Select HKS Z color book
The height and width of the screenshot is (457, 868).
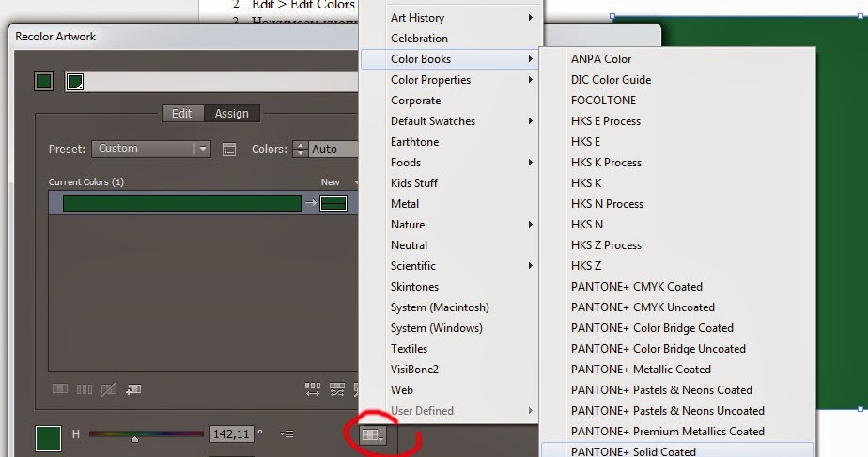tap(677, 266)
